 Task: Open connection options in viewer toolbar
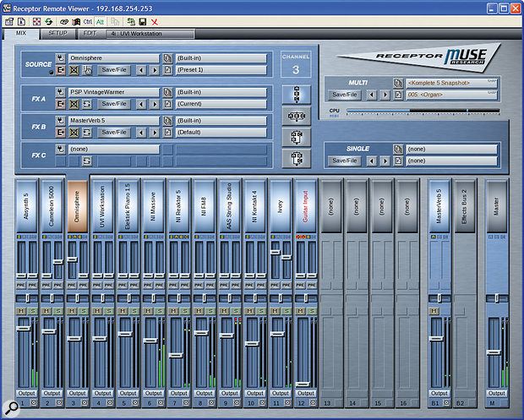[9, 22]
